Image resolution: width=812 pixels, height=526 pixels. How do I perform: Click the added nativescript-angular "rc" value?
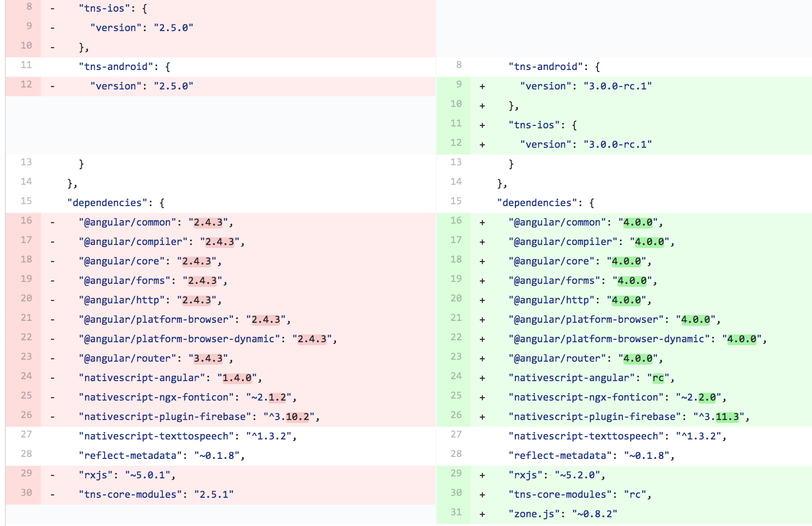(x=658, y=378)
